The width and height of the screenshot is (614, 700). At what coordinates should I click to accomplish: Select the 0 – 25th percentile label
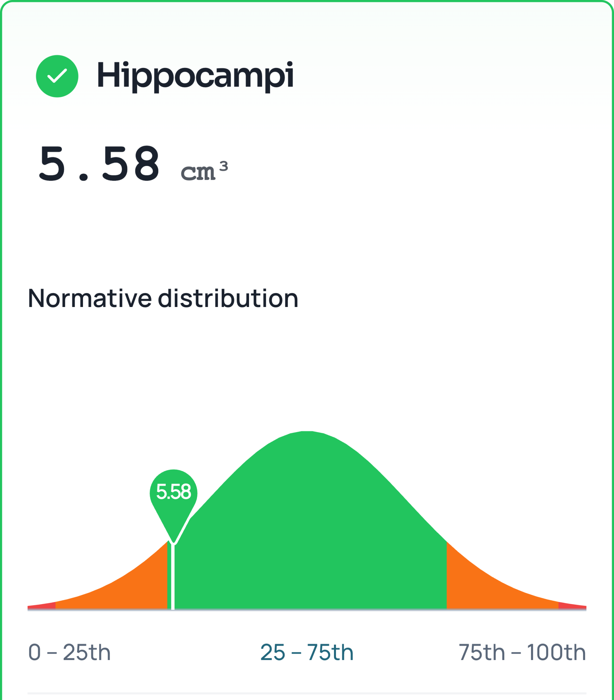[70, 652]
